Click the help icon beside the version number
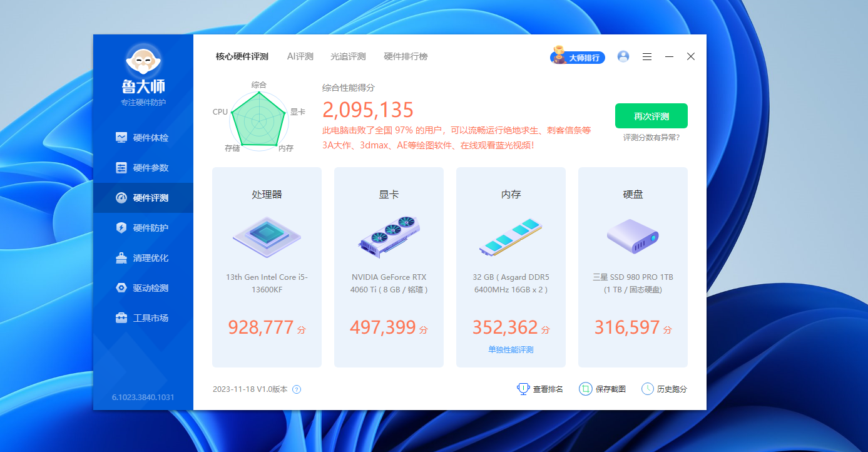This screenshot has height=452, width=868. 297,389
